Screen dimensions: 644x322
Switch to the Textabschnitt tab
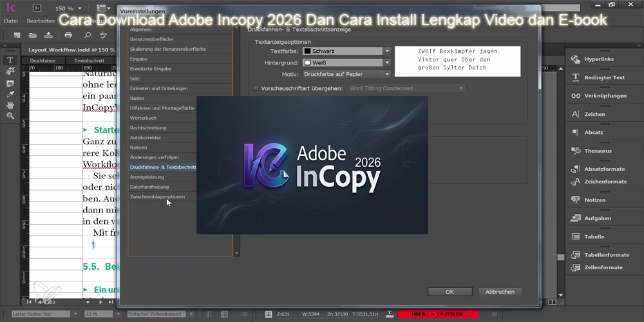[89, 61]
